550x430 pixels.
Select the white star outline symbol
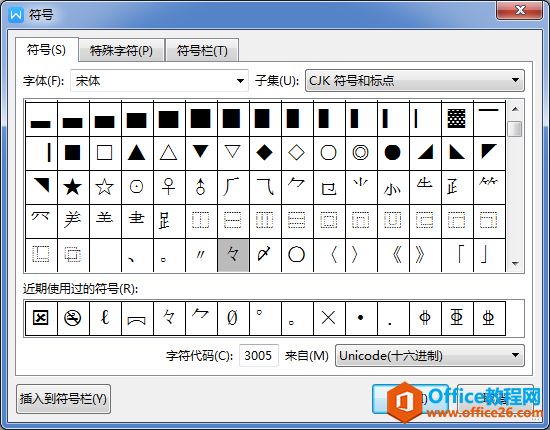click(x=105, y=187)
